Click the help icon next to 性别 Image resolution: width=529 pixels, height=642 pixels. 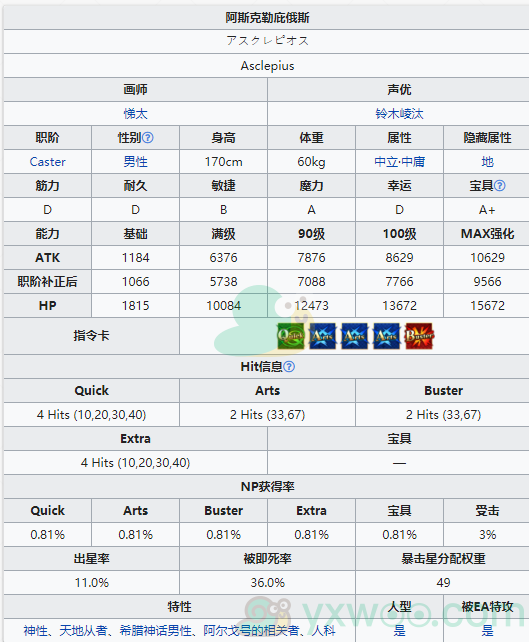tap(148, 138)
